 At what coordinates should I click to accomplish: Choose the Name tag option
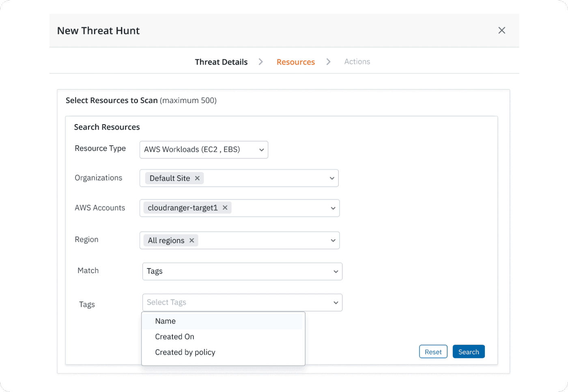(x=166, y=321)
